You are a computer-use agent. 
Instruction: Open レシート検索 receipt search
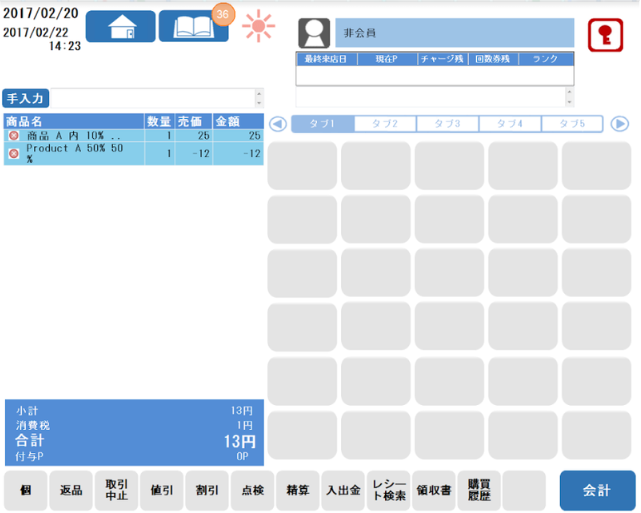click(388, 491)
